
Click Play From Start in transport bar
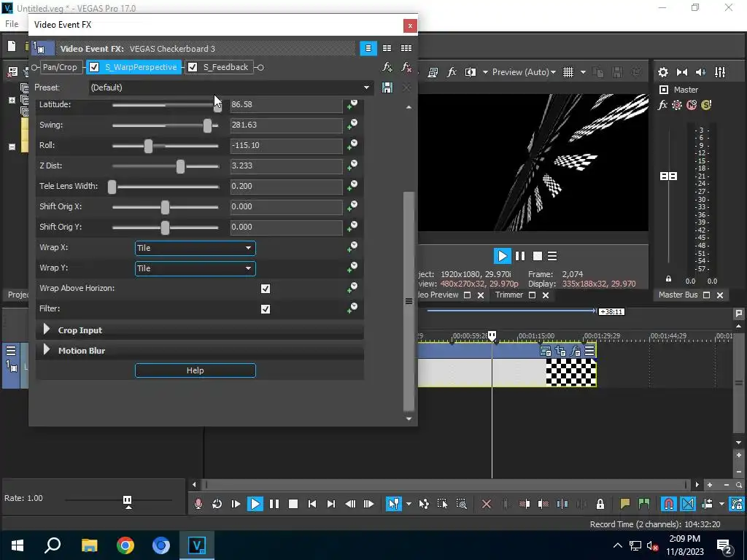coord(236,504)
